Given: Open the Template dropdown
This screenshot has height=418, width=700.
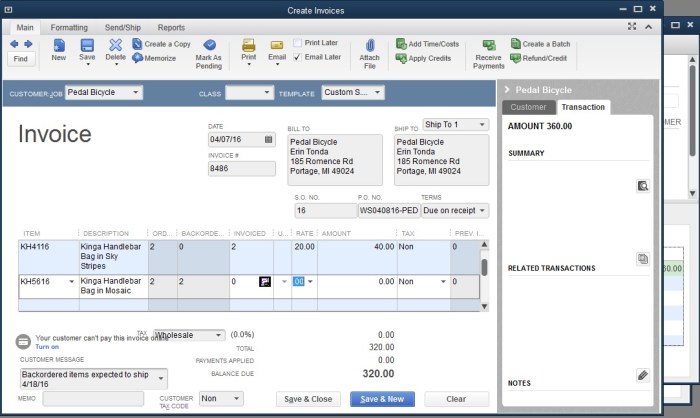Looking at the screenshot, I should 377,92.
